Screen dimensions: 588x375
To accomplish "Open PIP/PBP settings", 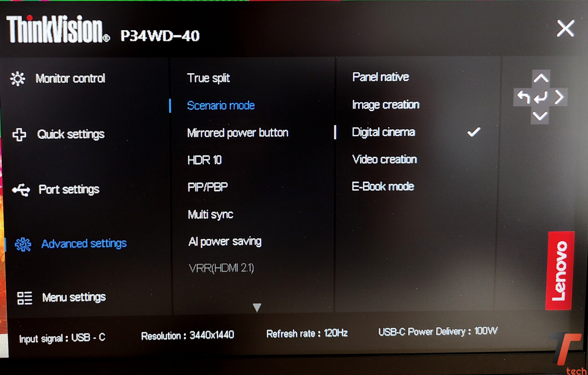I will click(208, 187).
